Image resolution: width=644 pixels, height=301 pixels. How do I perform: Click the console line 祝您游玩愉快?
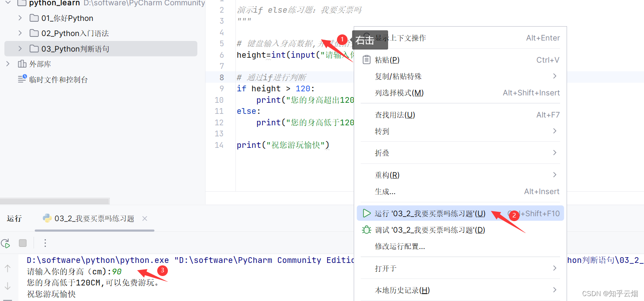click(51, 294)
